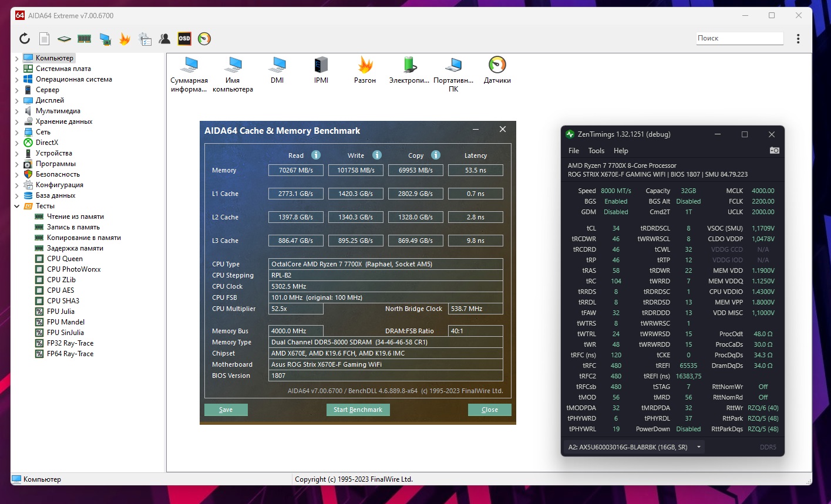Click the memory module toolbar icon
Viewport: 831px width, 504px height.
coord(84,39)
